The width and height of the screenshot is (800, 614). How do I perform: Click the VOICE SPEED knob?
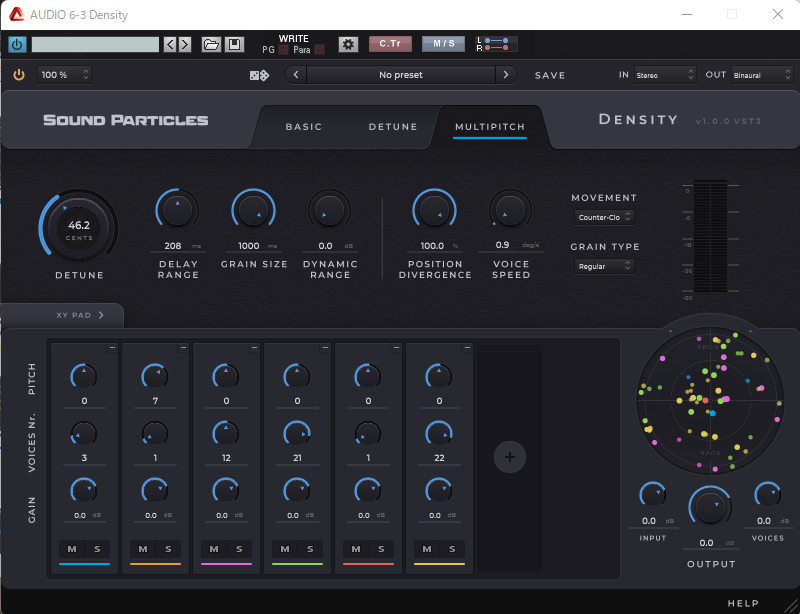pyautogui.click(x=510, y=210)
